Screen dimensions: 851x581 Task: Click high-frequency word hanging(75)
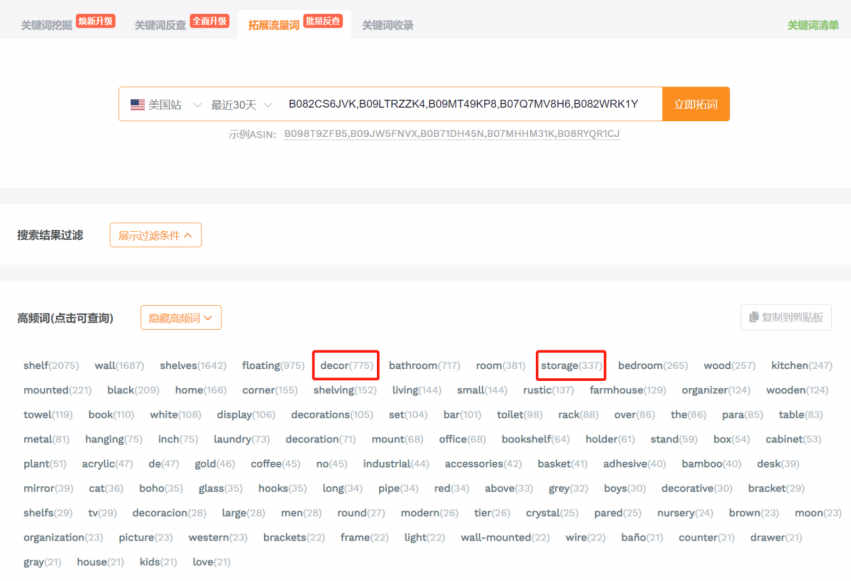coord(113,438)
